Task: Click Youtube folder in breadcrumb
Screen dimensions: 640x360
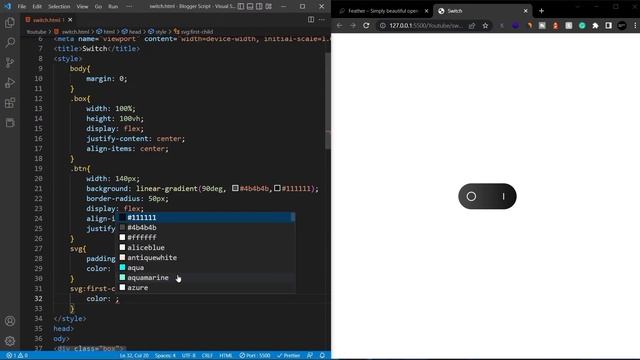Action: (x=36, y=31)
